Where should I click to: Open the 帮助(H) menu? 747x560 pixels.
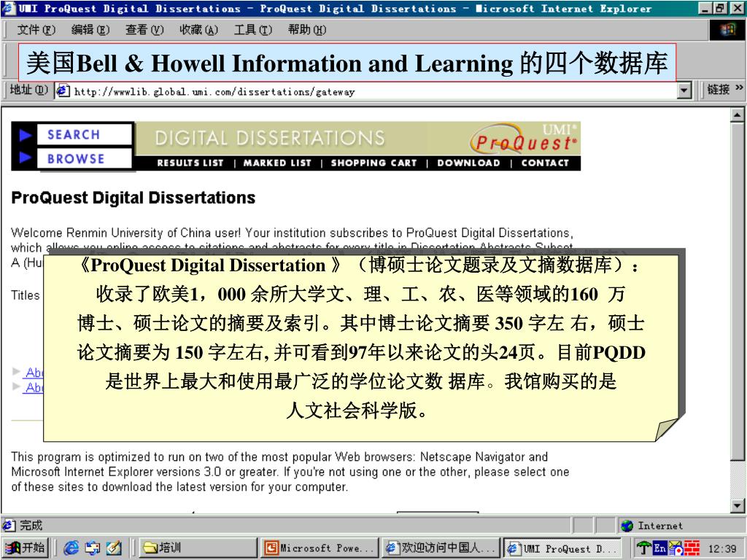pyautogui.click(x=307, y=30)
